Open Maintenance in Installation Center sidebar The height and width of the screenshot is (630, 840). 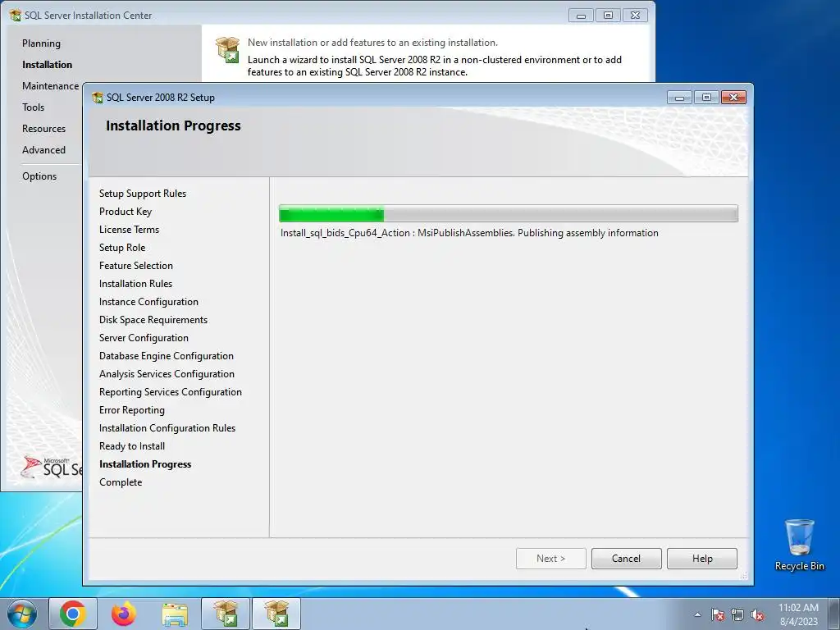click(50, 86)
